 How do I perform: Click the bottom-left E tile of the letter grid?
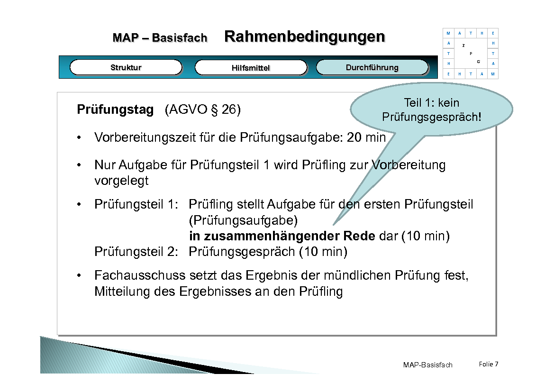[447, 74]
